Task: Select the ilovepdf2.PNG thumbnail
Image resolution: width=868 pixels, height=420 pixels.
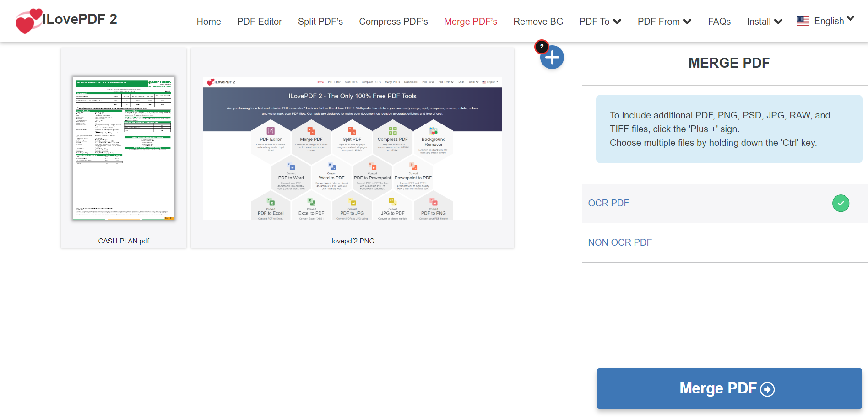Action: (353, 148)
